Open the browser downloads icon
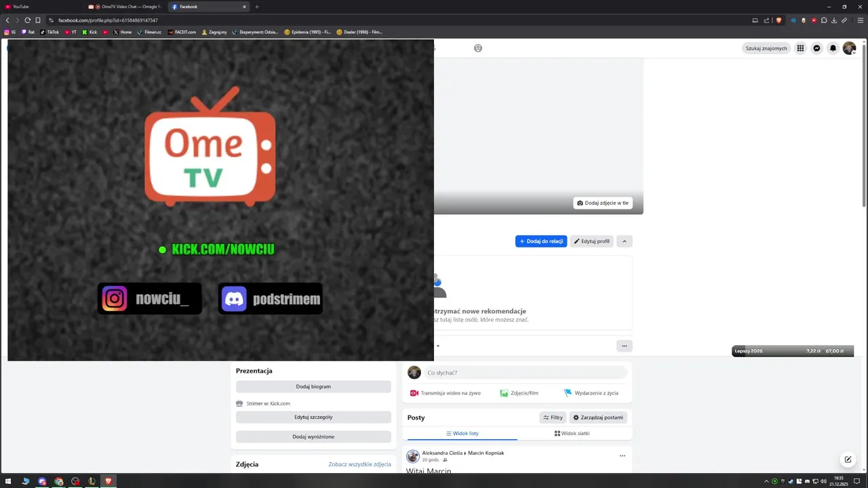 pyautogui.click(x=834, y=20)
